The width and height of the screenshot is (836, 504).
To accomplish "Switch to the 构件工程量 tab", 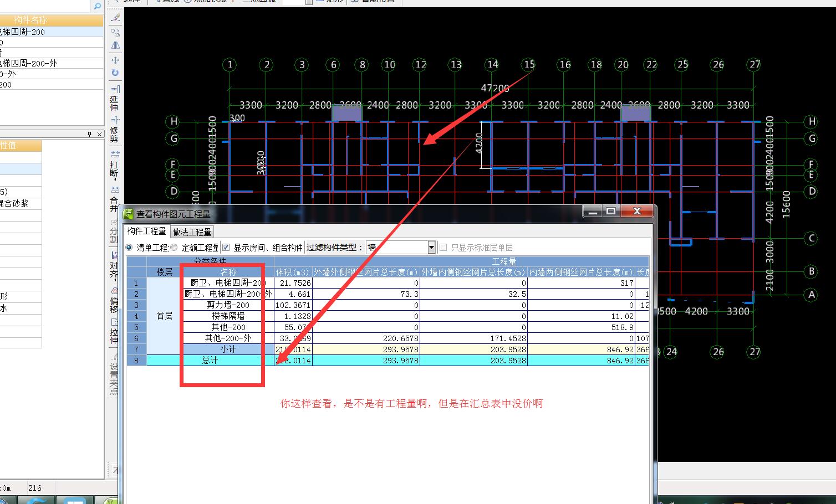I will pos(147,231).
